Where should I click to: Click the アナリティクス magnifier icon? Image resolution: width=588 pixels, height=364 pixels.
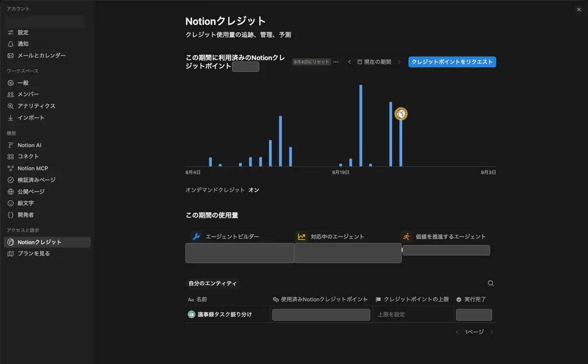(11, 106)
